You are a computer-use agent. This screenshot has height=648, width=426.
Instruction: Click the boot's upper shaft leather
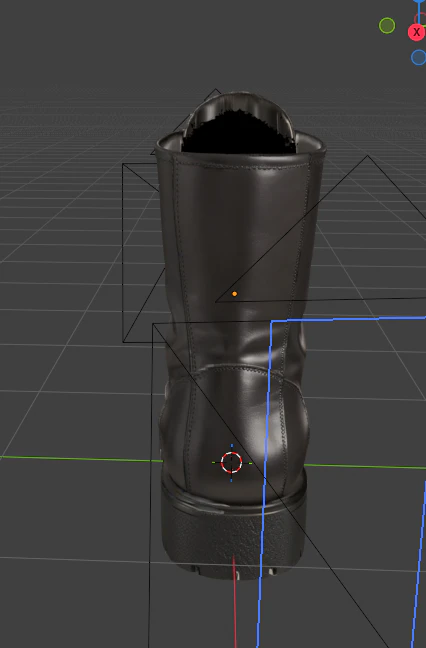tap(238, 256)
